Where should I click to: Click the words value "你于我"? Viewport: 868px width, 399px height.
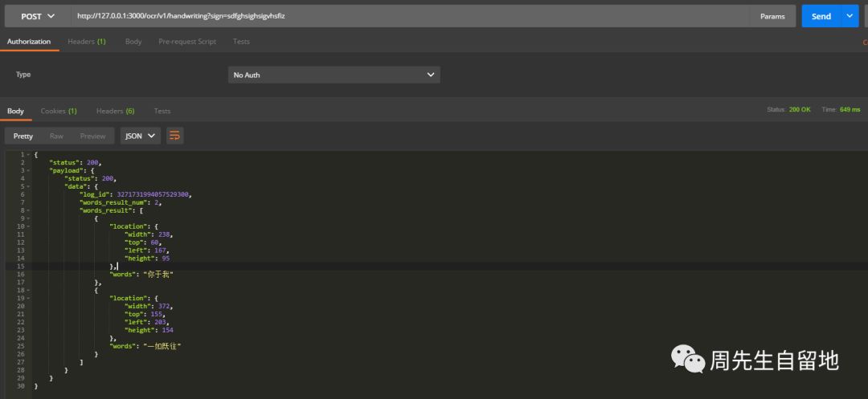click(x=158, y=274)
